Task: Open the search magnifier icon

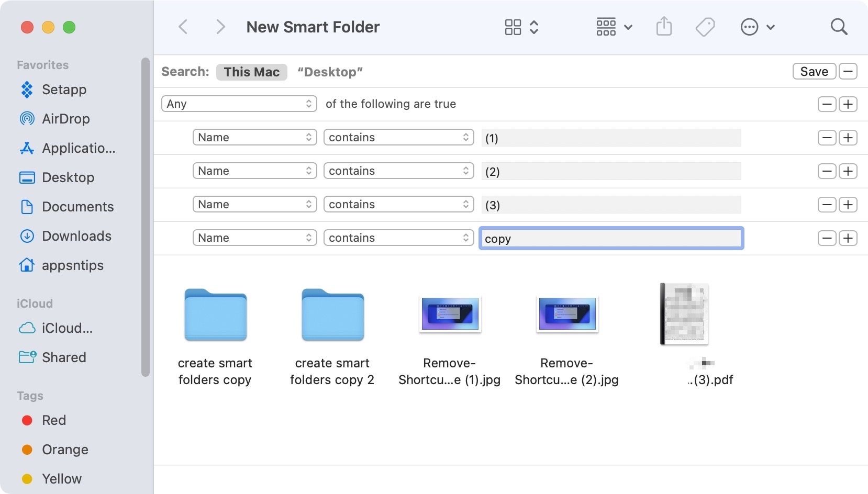Action: pyautogui.click(x=839, y=27)
